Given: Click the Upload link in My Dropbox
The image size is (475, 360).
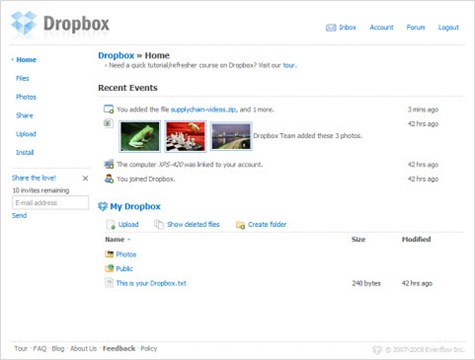Looking at the screenshot, I should tap(128, 224).
